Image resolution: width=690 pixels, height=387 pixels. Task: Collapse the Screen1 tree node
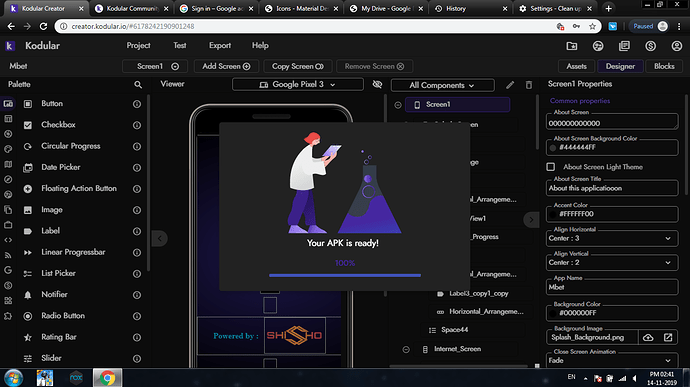click(x=398, y=105)
